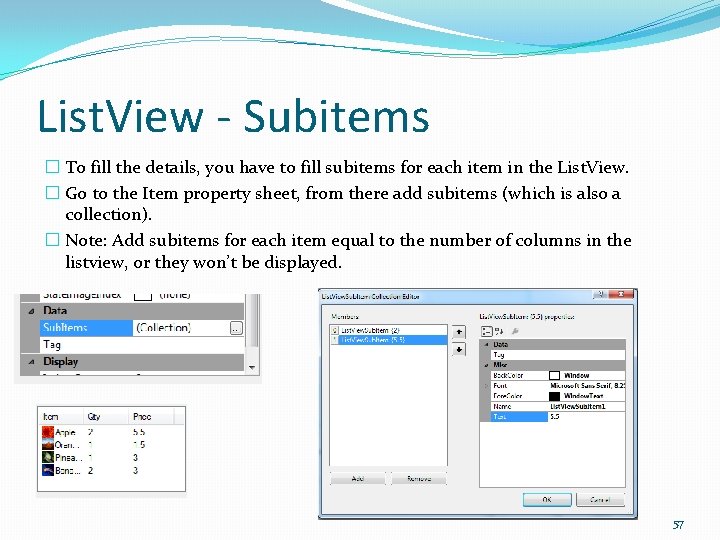Click the dialog help question-mark button

(600, 294)
